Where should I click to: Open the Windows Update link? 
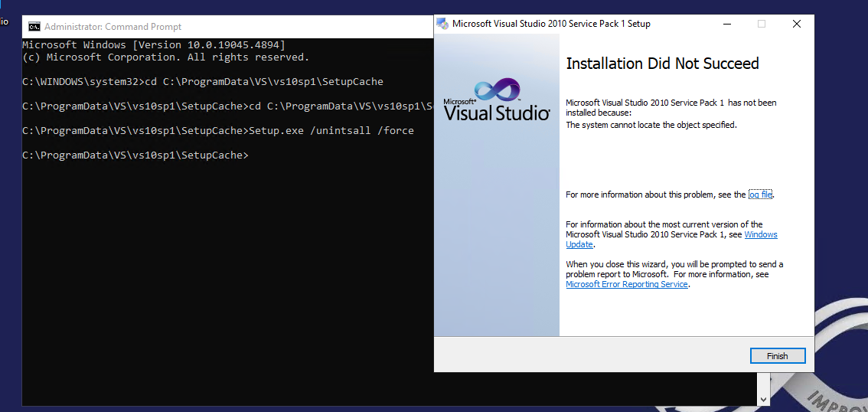(671, 239)
